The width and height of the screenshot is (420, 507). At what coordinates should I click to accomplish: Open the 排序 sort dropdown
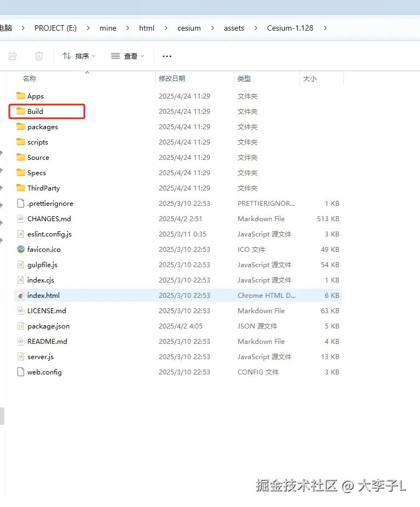click(x=79, y=56)
